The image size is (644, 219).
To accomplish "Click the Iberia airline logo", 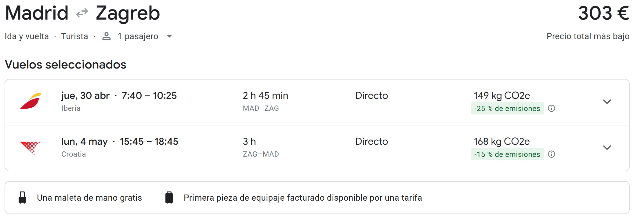I will pos(31,101).
